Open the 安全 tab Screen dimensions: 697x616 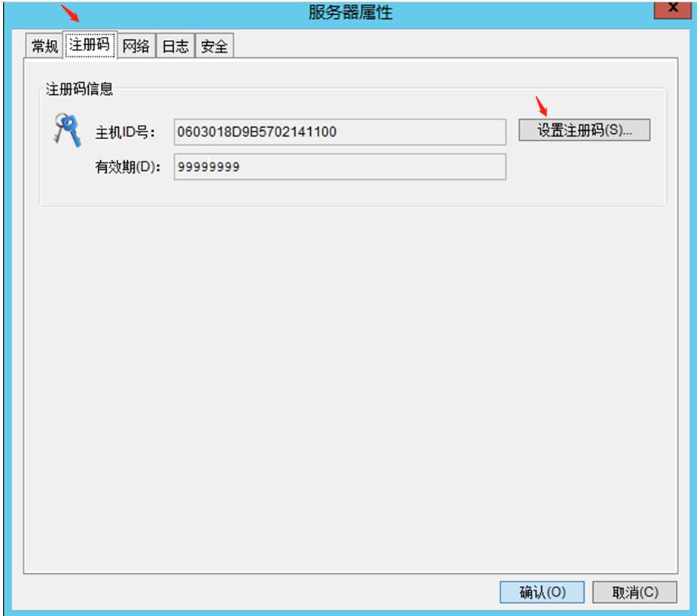pyautogui.click(x=215, y=47)
